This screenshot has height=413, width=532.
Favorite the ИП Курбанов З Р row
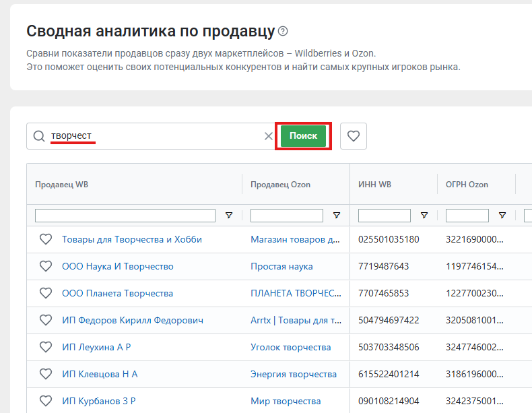[x=46, y=401]
